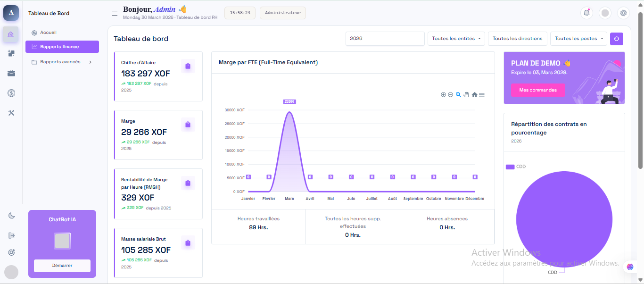Toggle dark mode moon icon

12,216
